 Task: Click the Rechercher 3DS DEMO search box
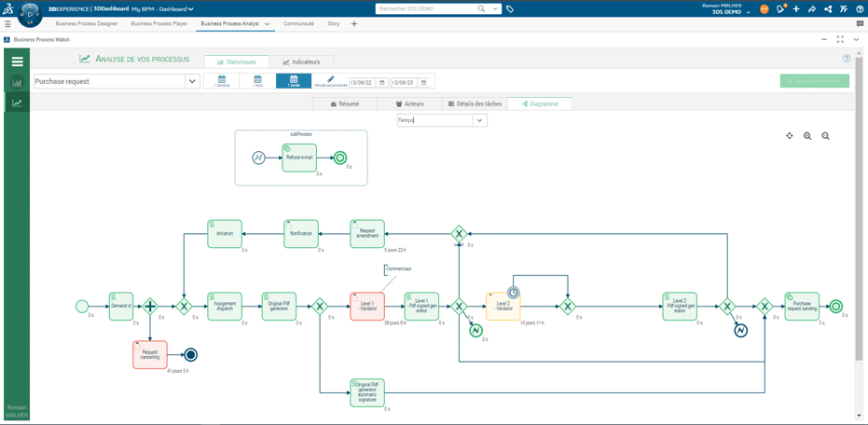pos(424,9)
